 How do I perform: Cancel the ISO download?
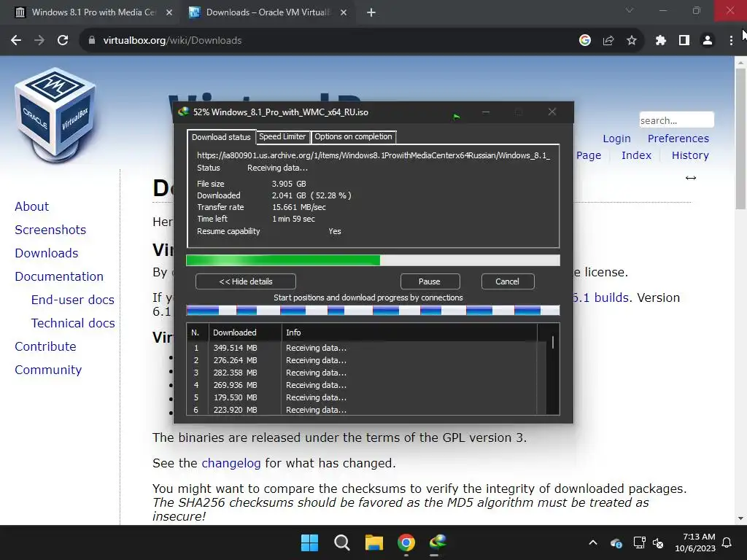[508, 281]
